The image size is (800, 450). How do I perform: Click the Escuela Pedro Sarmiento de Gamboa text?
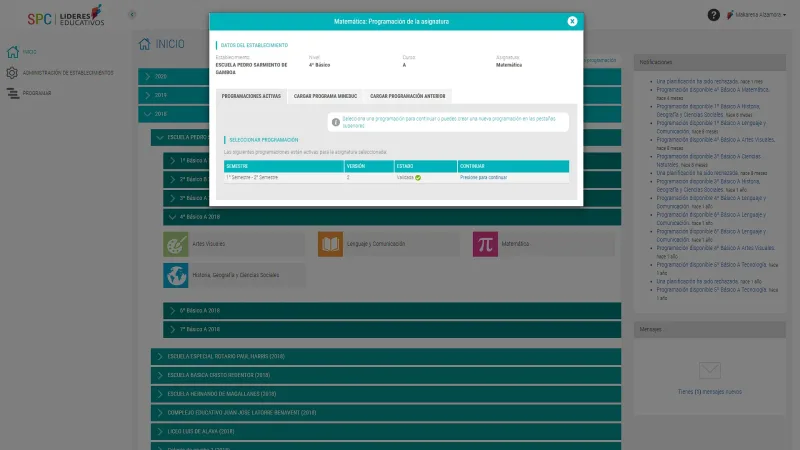click(252, 69)
